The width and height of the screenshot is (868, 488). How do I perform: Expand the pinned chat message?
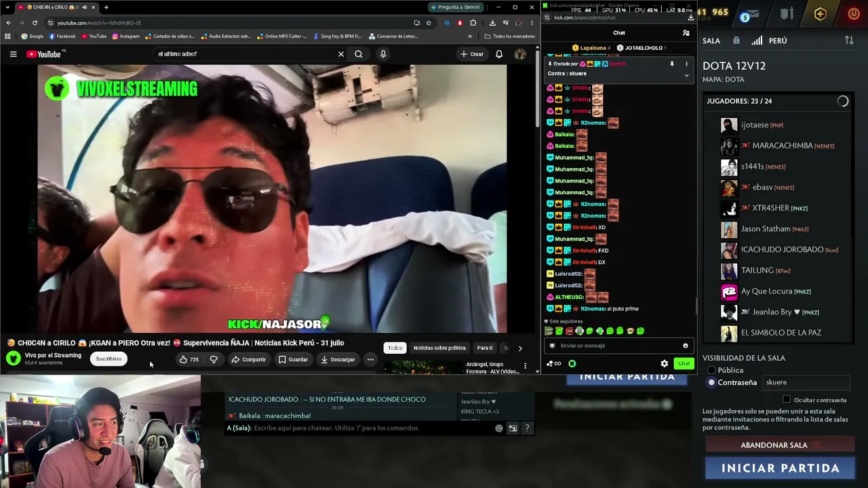click(x=686, y=75)
